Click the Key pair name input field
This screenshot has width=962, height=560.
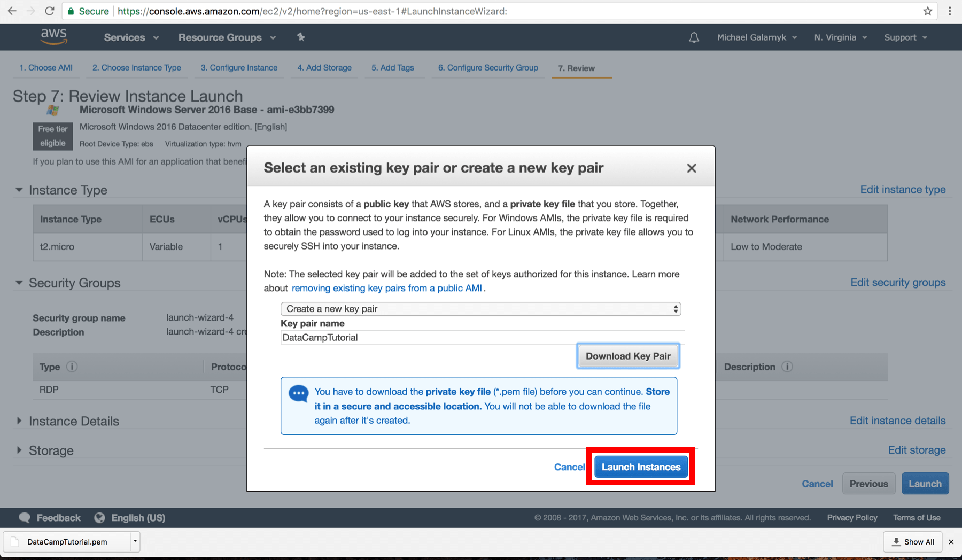[481, 337]
